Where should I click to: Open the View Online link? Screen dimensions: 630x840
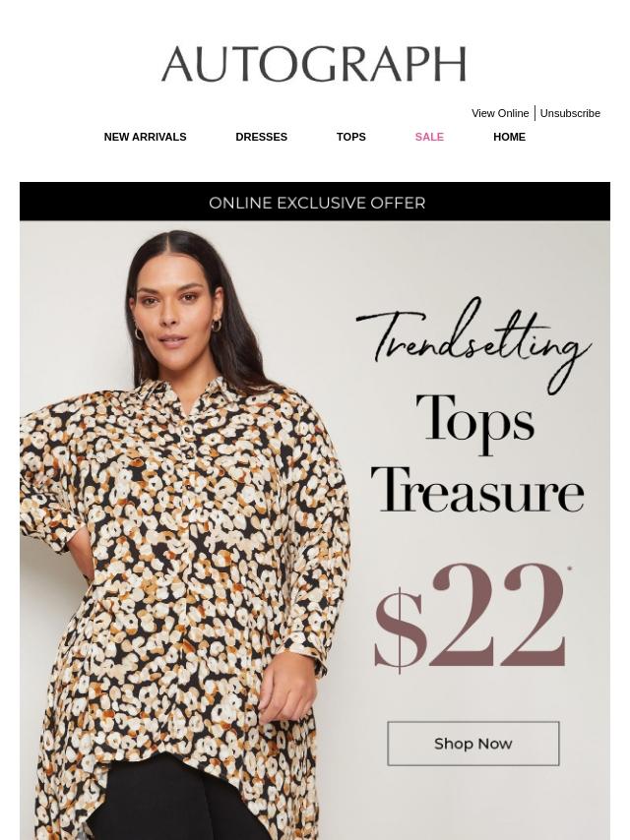point(500,113)
